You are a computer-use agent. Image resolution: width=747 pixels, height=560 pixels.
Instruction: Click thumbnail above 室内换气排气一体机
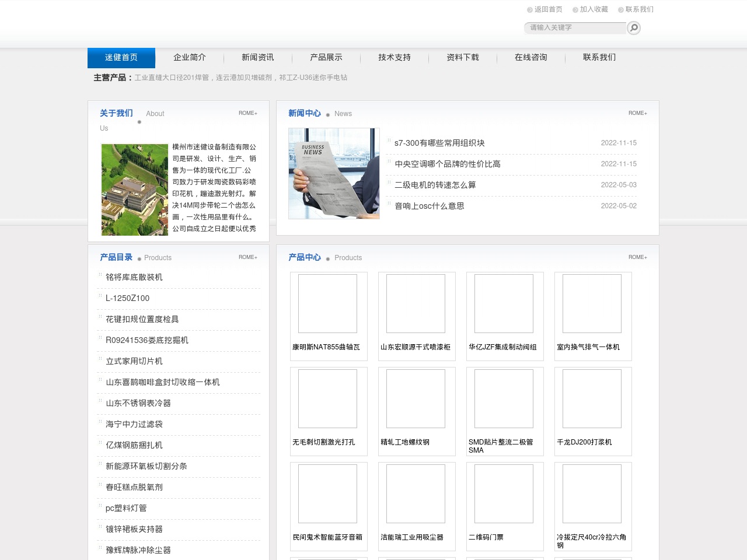tap(592, 304)
